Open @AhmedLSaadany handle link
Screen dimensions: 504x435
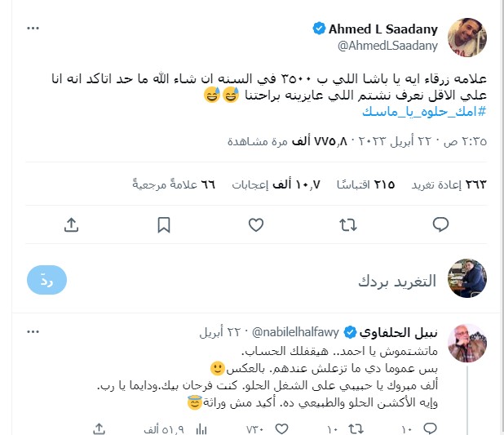[387, 46]
